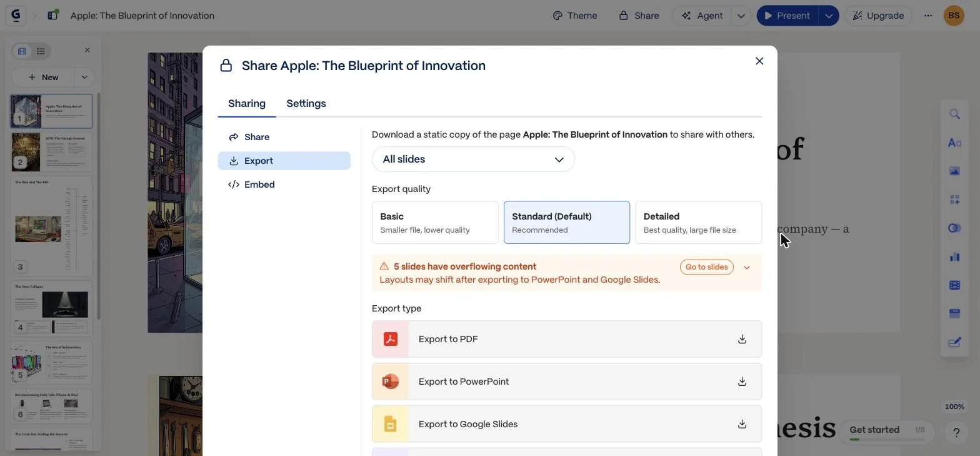
Task: Click the PDF file icon
Action: 391,339
